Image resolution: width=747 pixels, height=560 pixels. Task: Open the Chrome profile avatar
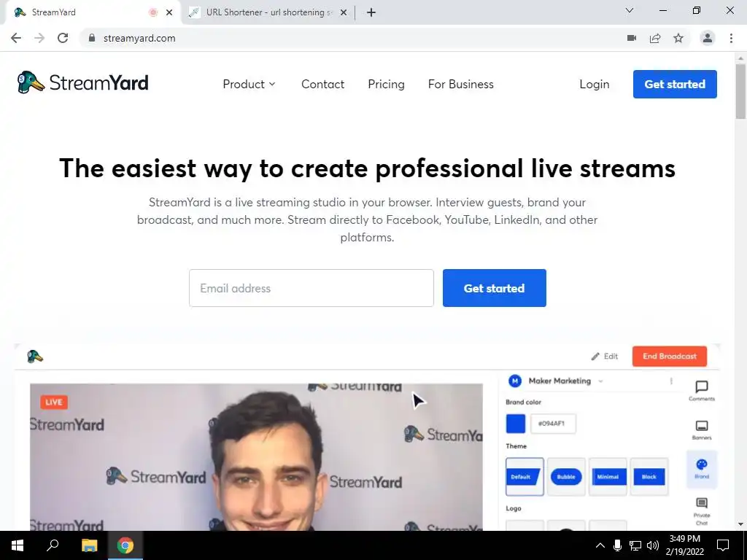708,38
